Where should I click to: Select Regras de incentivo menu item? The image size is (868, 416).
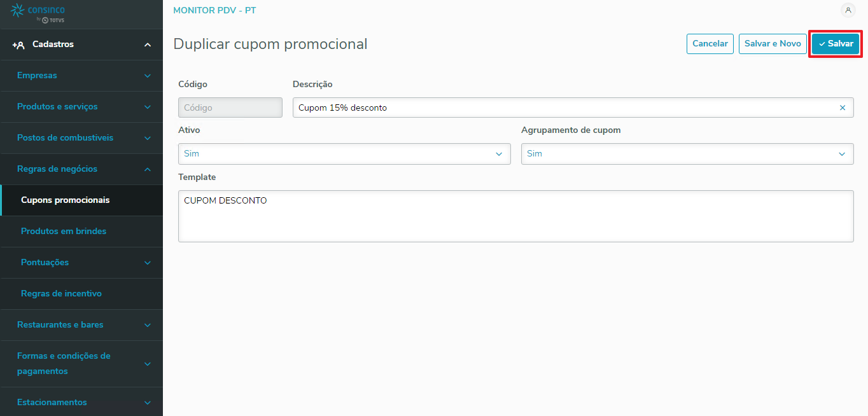(61, 294)
